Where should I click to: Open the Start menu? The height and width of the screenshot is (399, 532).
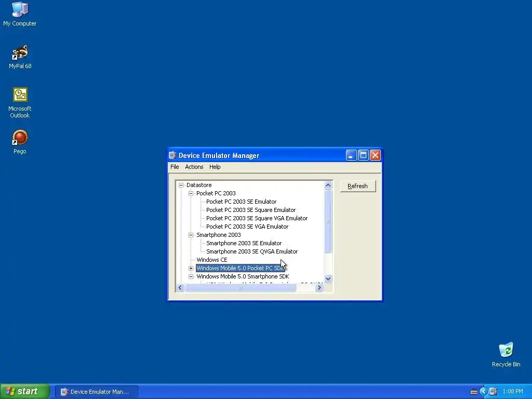[x=24, y=391]
